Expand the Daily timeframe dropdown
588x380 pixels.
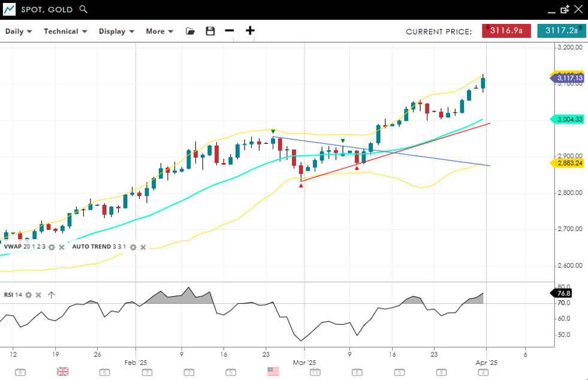[x=19, y=31]
